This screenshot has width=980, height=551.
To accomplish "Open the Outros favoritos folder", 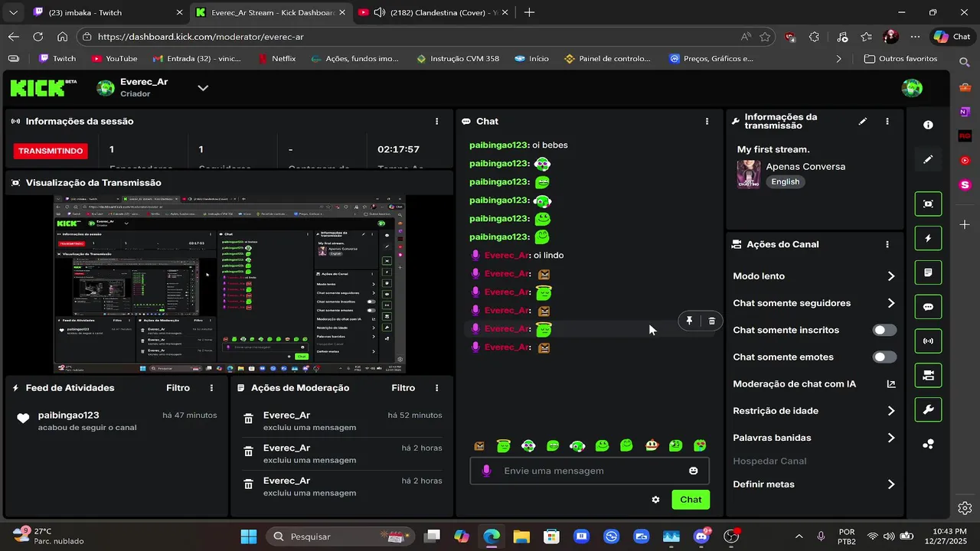I will pyautogui.click(x=900, y=58).
